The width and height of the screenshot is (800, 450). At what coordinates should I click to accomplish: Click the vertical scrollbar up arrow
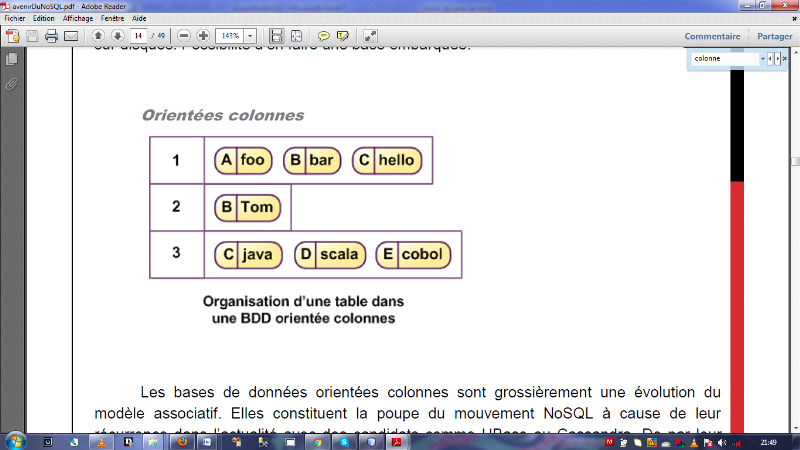pos(795,52)
